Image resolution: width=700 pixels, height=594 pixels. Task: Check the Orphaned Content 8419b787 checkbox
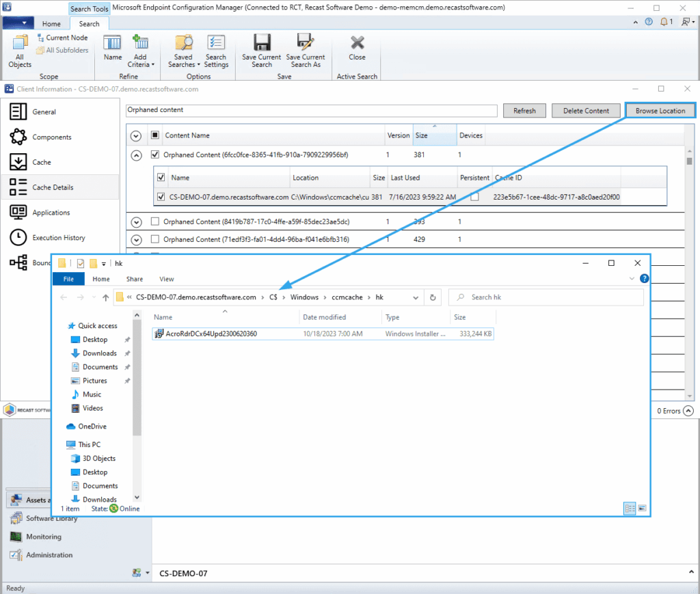point(155,221)
